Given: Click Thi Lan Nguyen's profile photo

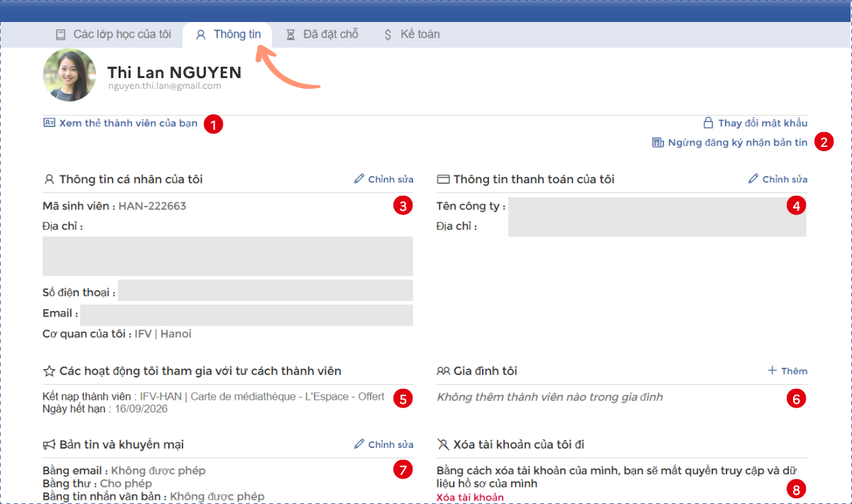Looking at the screenshot, I should (x=70, y=75).
